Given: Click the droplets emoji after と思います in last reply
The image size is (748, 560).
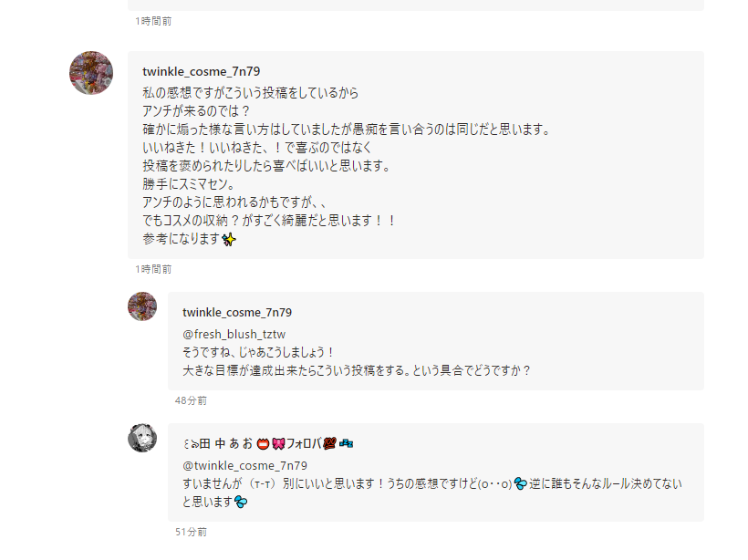Looking at the screenshot, I should tap(240, 502).
